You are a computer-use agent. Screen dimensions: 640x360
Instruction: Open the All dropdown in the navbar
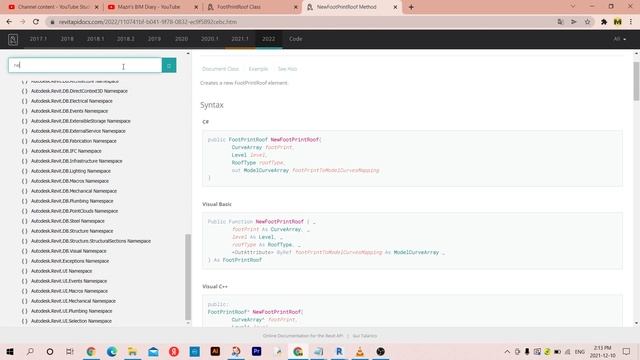(620, 39)
